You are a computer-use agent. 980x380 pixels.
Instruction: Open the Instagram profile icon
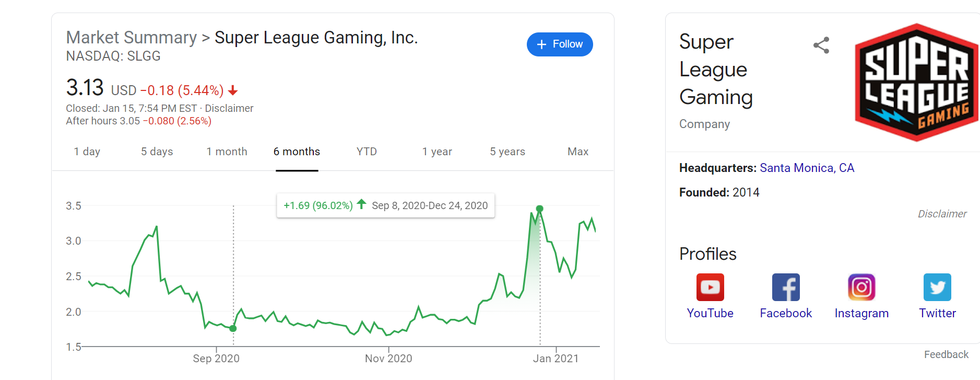pos(861,287)
